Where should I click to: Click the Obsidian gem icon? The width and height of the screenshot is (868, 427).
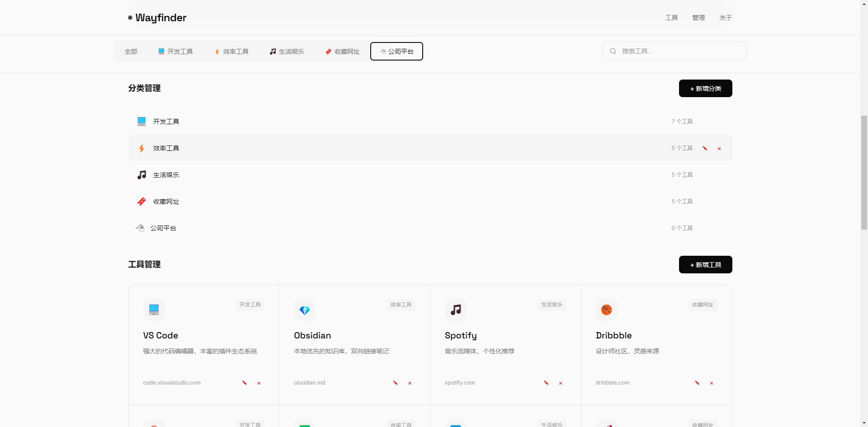[x=305, y=310]
